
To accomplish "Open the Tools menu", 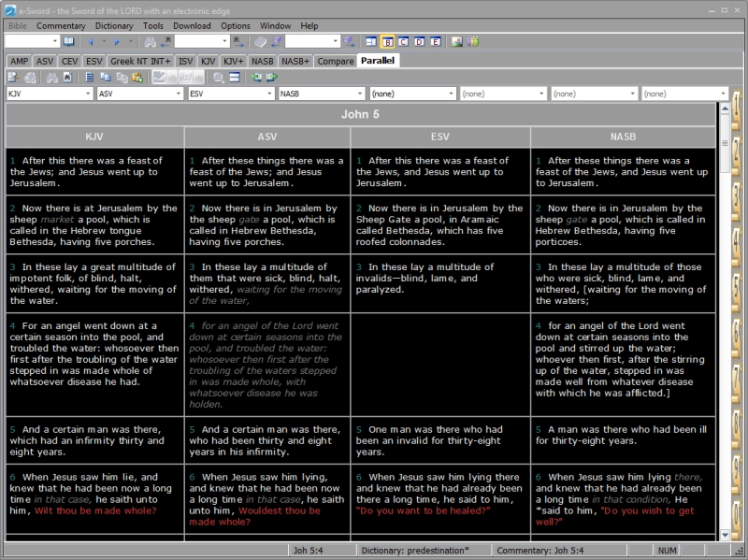I will point(153,26).
